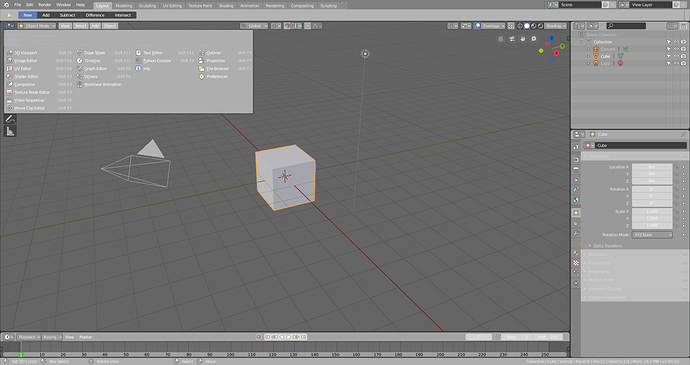The image size is (690, 365).
Task: Open Text Editor from the menu
Action: (165, 53)
